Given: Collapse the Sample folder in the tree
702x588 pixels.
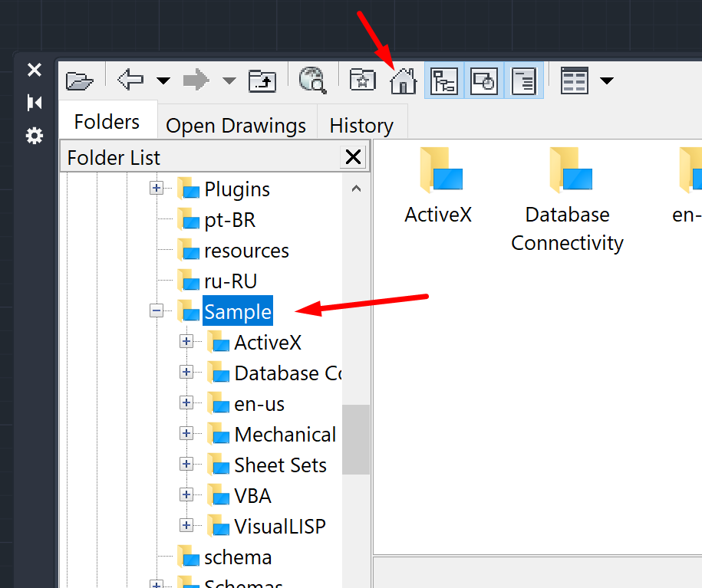Looking at the screenshot, I should tap(157, 310).
